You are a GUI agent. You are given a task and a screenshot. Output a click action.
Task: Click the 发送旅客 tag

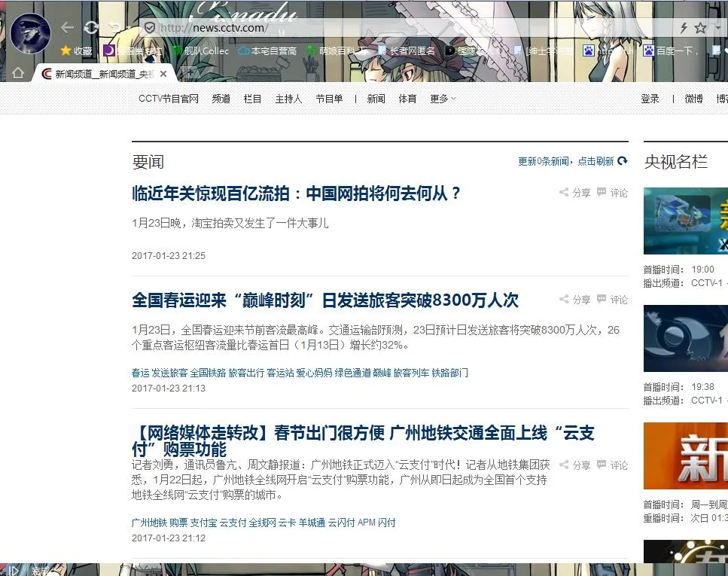click(x=169, y=373)
